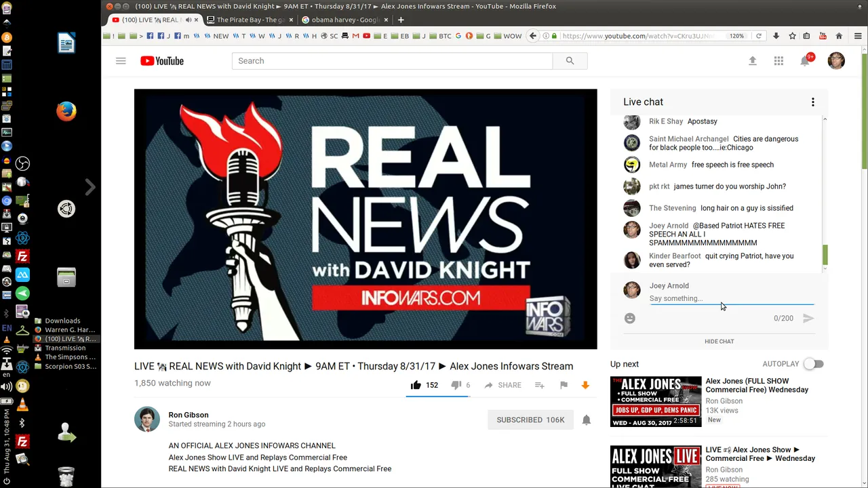
Task: Open Alex Jones LIVE show thumbnail
Action: coord(656,466)
